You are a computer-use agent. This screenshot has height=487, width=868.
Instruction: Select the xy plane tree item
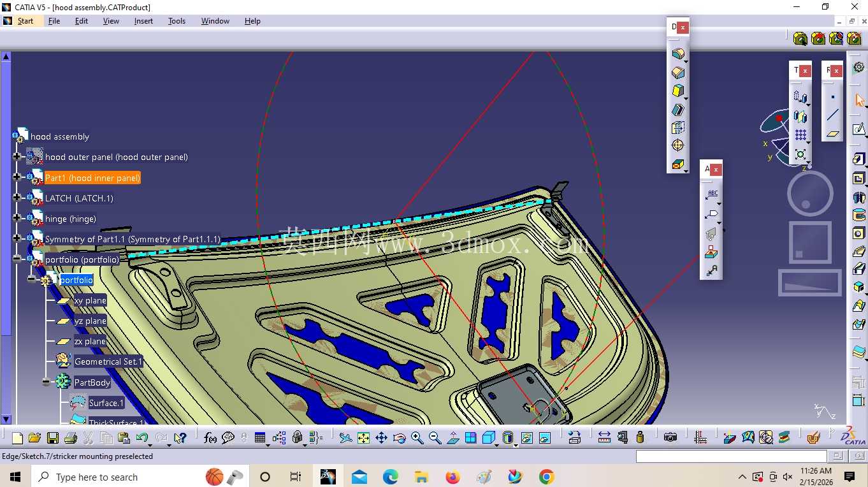90,300
